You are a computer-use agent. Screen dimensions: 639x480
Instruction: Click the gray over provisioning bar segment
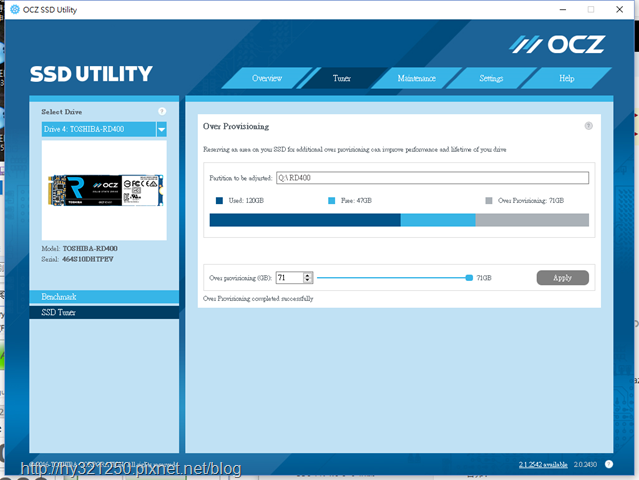point(532,220)
